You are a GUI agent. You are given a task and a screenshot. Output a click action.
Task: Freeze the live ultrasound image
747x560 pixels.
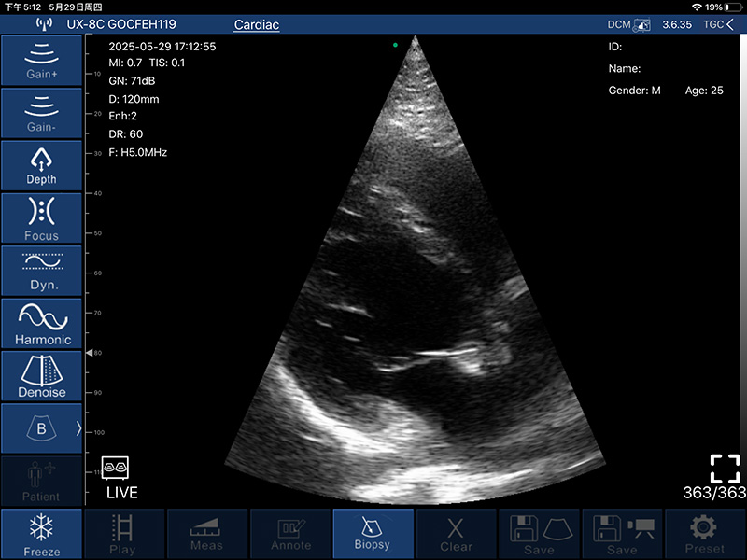(x=41, y=534)
